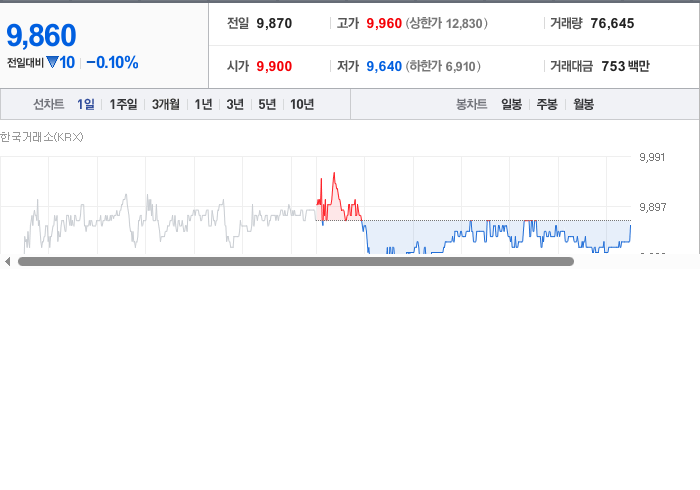
Task: Click upper limit 상한가 12,830
Action: pyautogui.click(x=446, y=23)
